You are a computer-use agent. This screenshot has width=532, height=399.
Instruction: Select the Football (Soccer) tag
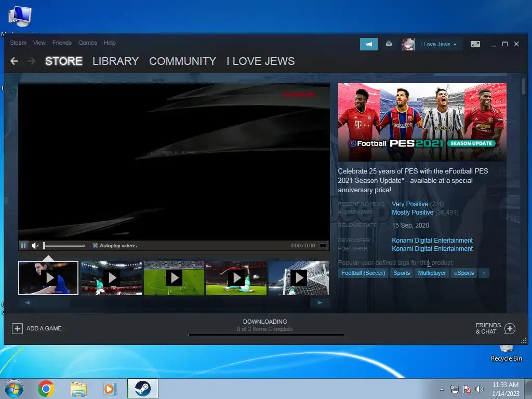363,273
